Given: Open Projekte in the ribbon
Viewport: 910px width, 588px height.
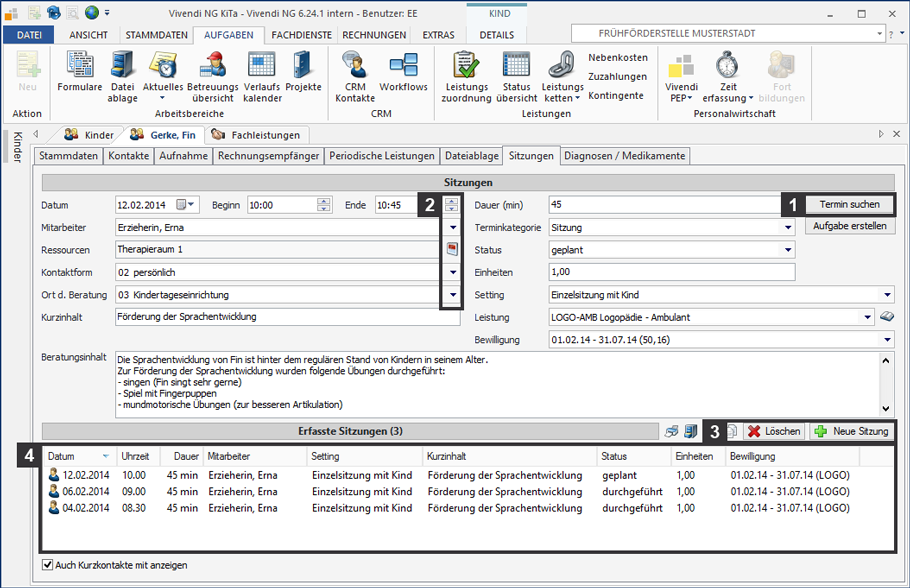Looking at the screenshot, I should 303,72.
